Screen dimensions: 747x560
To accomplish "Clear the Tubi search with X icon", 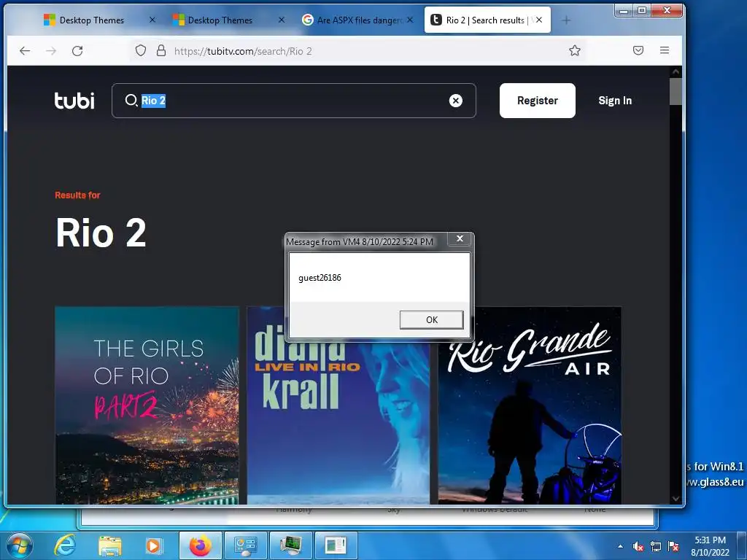I will point(455,101).
